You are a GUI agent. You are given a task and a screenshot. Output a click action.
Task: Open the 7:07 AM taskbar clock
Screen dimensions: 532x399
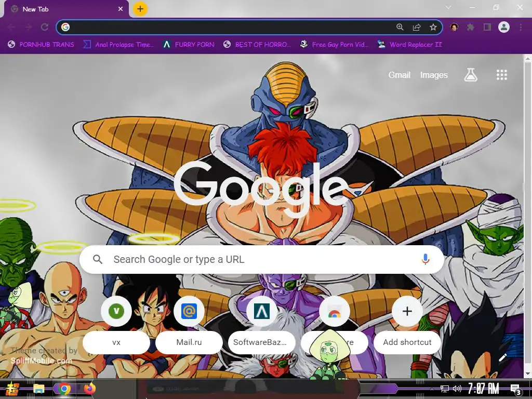(484, 389)
